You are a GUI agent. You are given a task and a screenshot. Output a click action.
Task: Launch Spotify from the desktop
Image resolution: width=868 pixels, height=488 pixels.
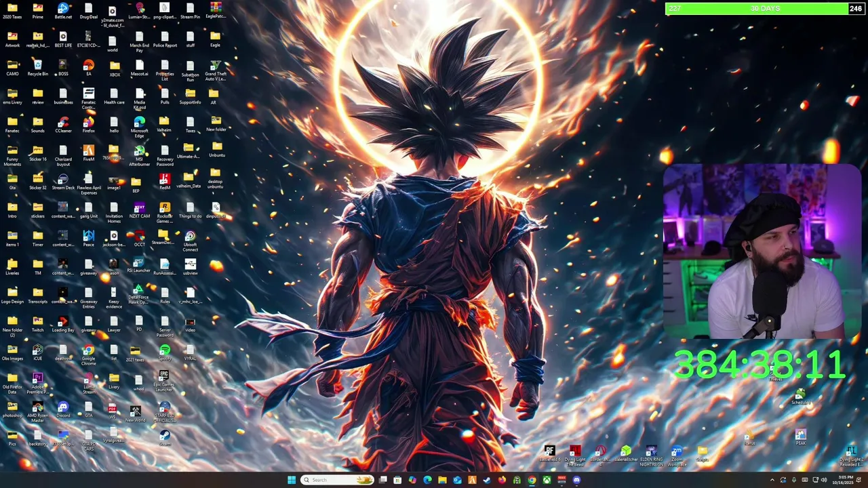pos(165,352)
